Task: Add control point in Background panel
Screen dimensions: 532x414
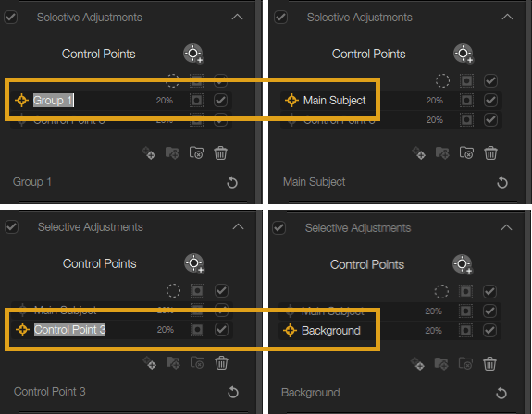Action: [463, 264]
